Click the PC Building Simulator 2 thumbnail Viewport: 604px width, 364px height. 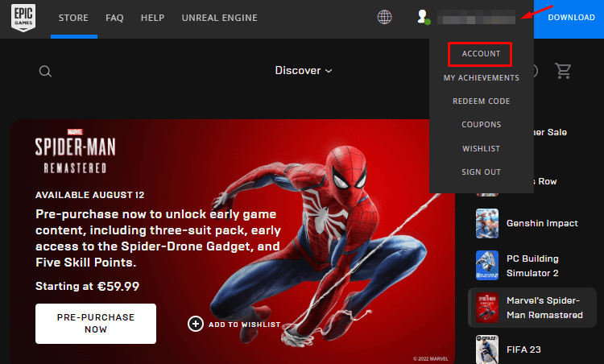(x=487, y=266)
